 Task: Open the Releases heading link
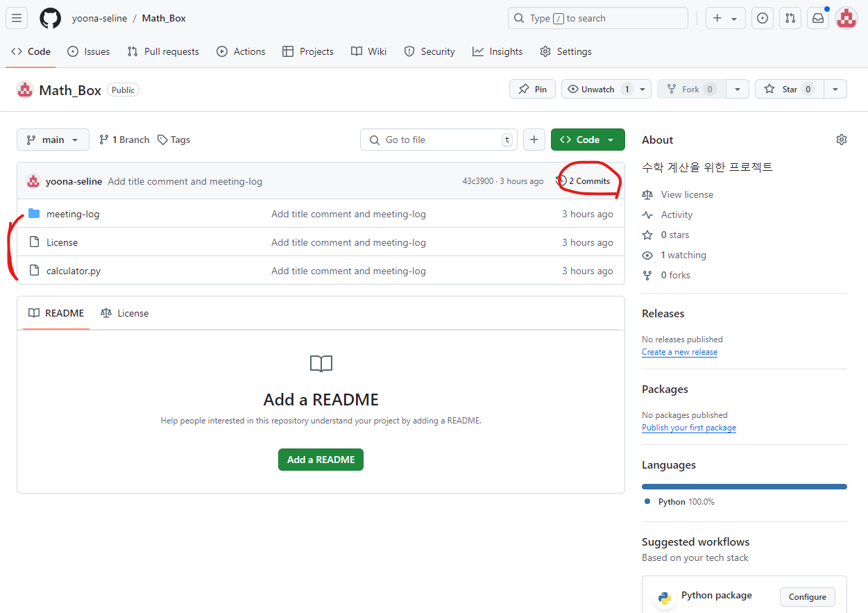coord(663,313)
